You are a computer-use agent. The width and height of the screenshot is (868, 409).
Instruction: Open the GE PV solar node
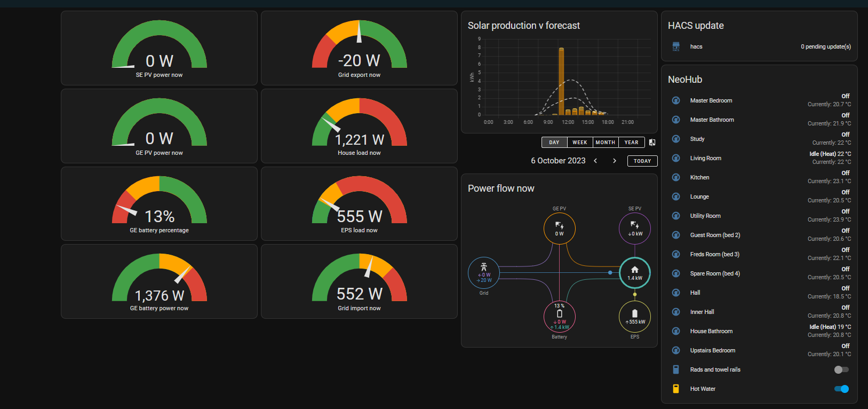coord(559,229)
